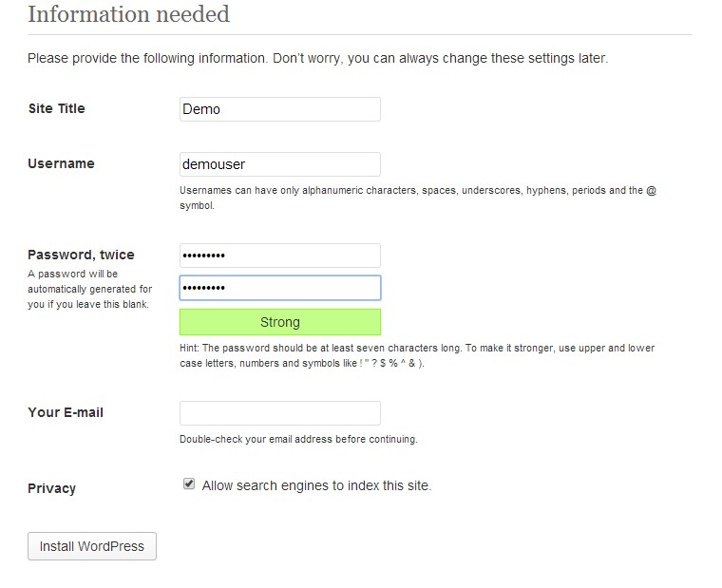Click the Please provide the following information paragraph

[x=317, y=59]
